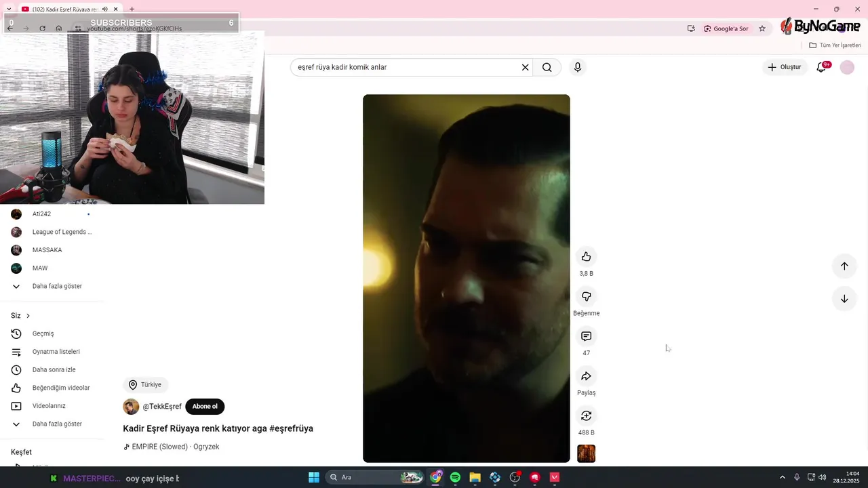Open the clock showing 14:04
The width and height of the screenshot is (868, 488).
[847, 477]
